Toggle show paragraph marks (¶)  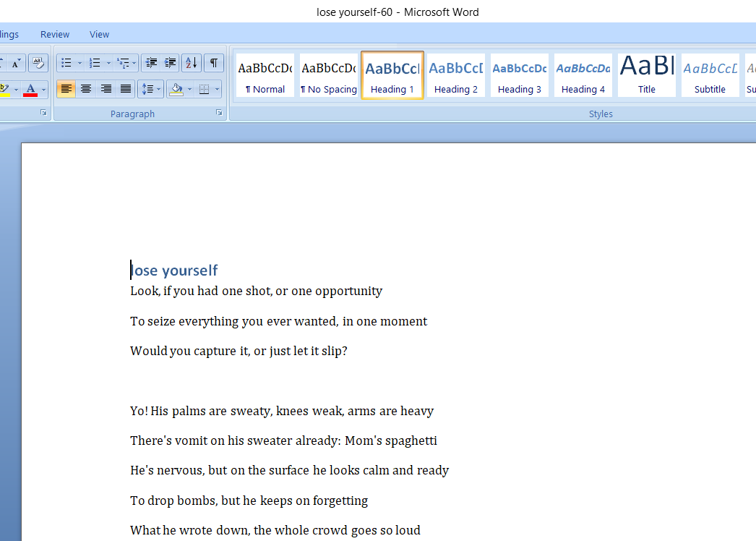pos(214,63)
